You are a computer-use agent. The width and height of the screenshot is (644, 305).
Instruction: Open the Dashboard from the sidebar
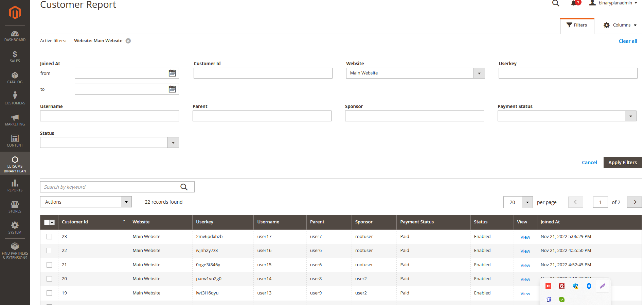tap(15, 36)
